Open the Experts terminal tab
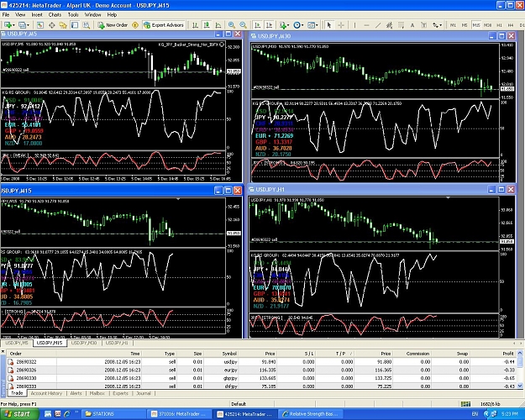The width and height of the screenshot is (525, 420). point(120,394)
